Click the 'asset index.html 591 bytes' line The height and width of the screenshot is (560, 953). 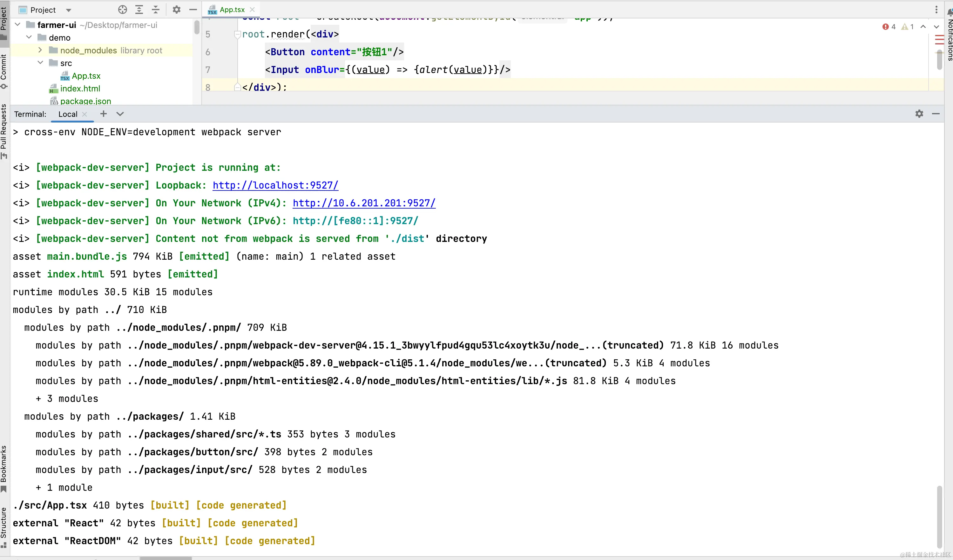coord(115,274)
